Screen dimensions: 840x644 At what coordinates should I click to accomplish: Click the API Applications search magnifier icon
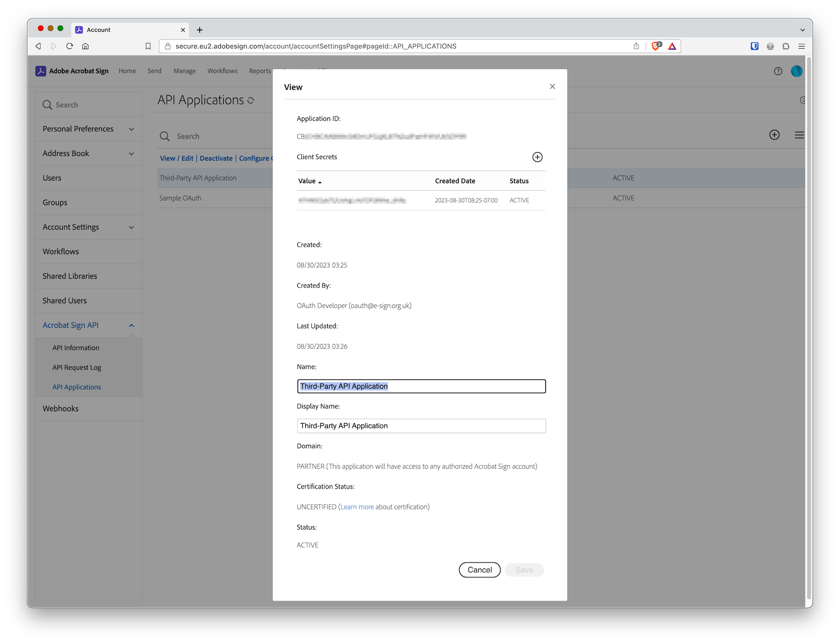[165, 136]
